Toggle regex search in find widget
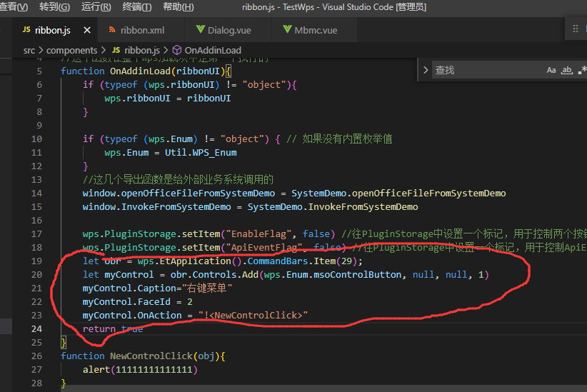Image resolution: width=587 pixels, height=392 pixels. point(582,70)
